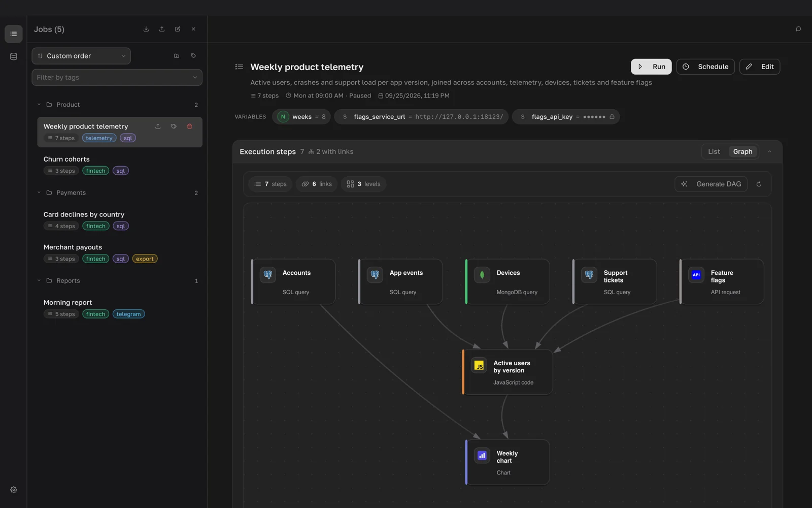Click the steps list icon beside job title
The height and width of the screenshot is (508, 812).
(x=239, y=67)
